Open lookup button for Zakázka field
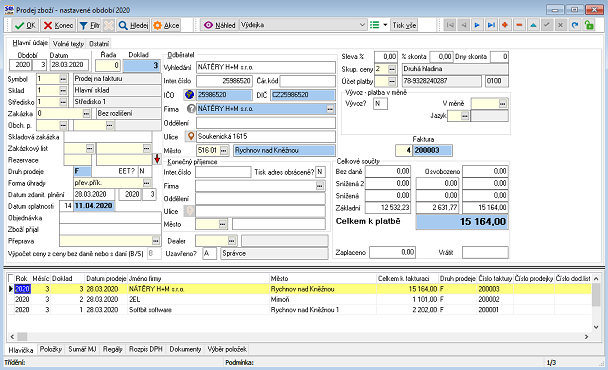Screen dimensions: 608x370 point(86,114)
